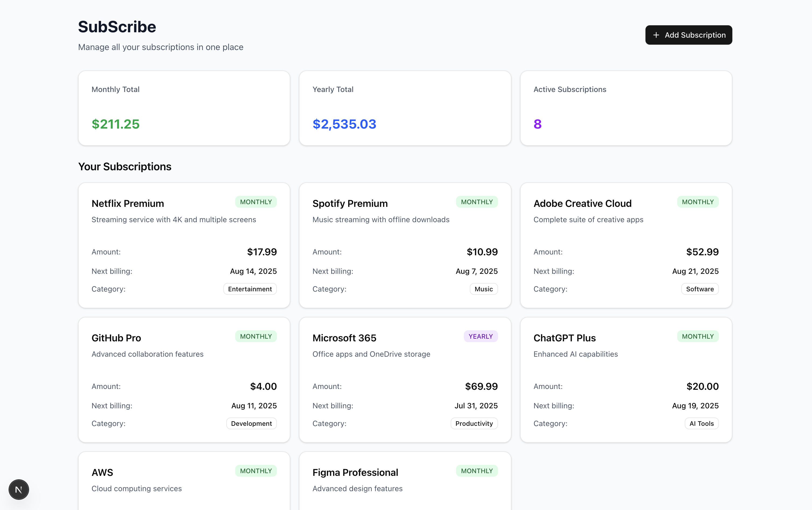
Task: Click the Netflix streaming service description
Action: pyautogui.click(x=174, y=220)
